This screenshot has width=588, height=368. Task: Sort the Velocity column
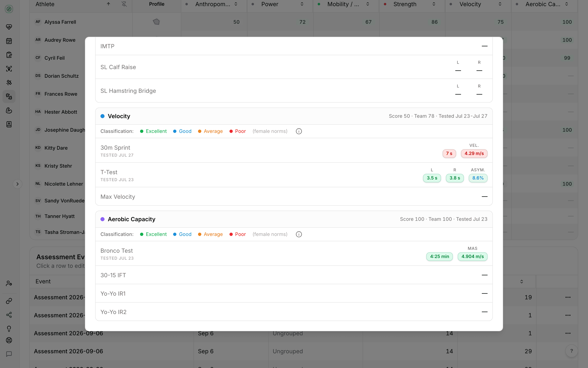500,4
